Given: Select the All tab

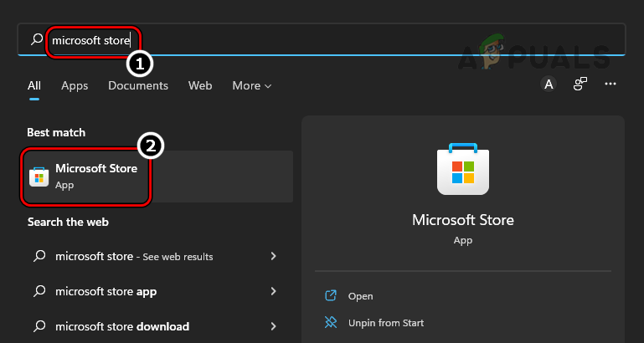Looking at the screenshot, I should click(34, 85).
